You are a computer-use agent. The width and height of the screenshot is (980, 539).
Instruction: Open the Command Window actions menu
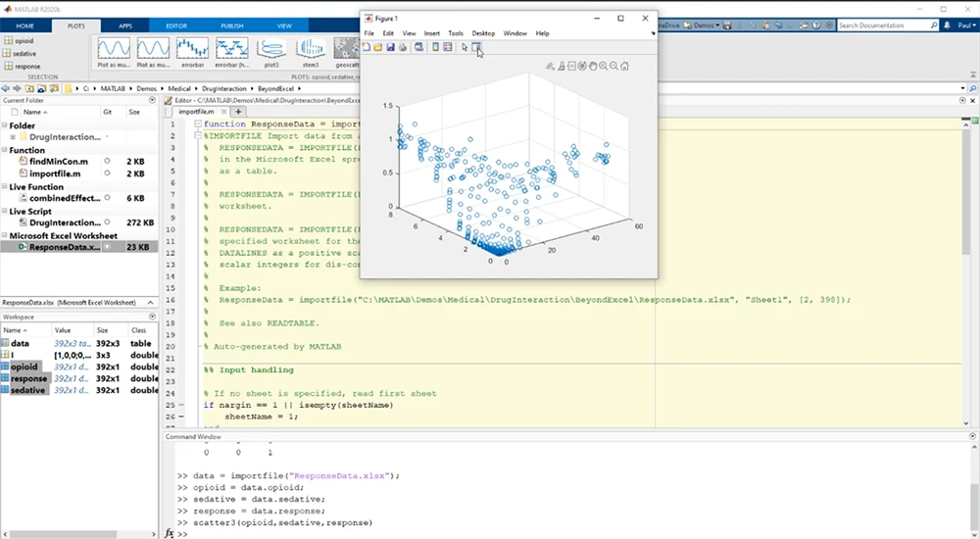tap(972, 436)
